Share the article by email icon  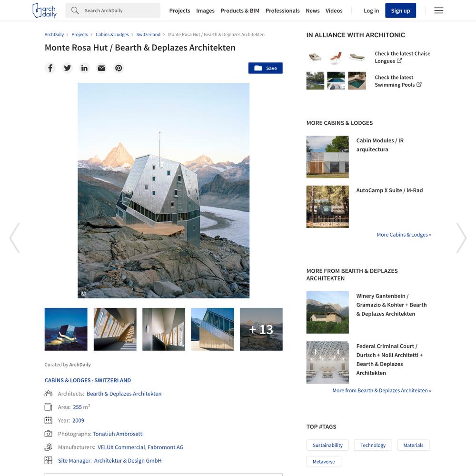[101, 68]
